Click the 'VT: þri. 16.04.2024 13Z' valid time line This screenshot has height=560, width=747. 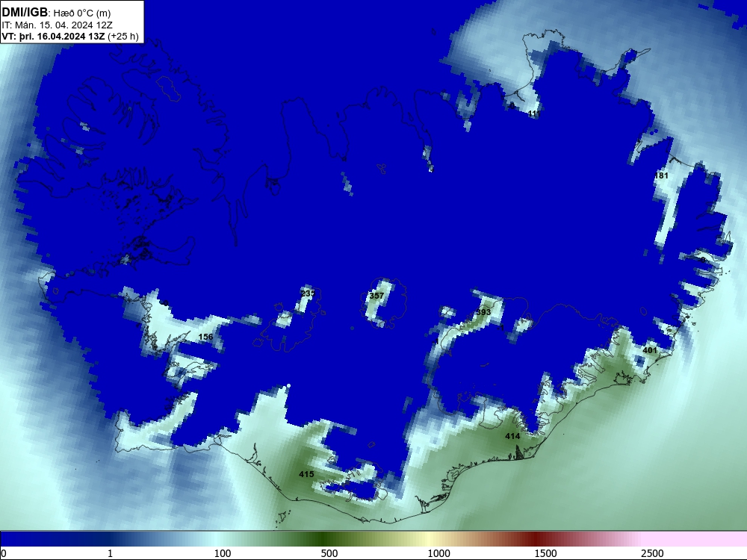70,37
